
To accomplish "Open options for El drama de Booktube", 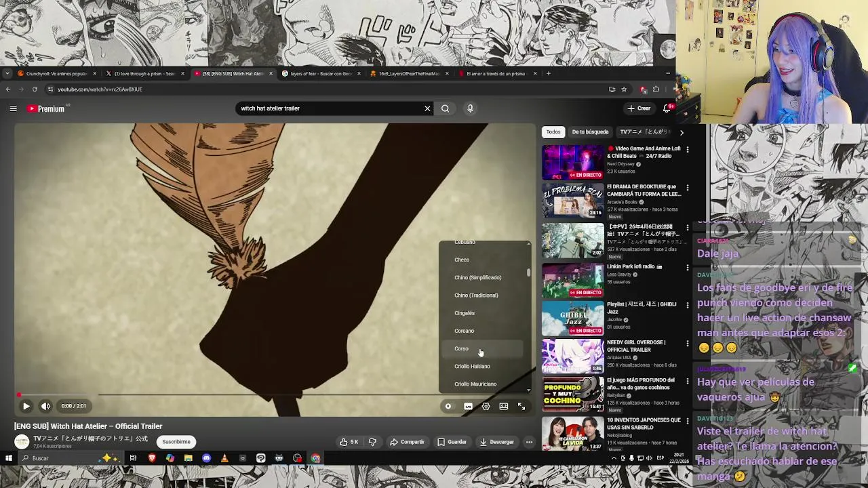I will (687, 187).
